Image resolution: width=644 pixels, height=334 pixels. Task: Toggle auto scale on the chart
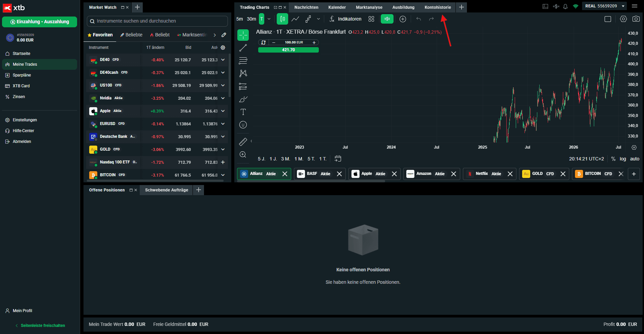[x=635, y=159]
